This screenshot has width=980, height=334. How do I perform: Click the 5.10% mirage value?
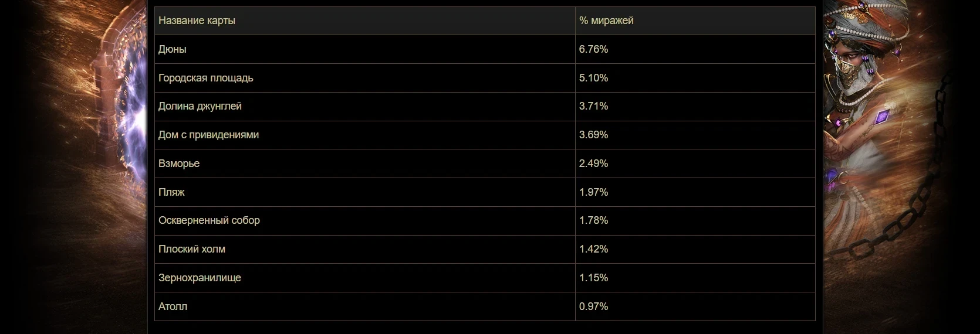[x=593, y=78]
